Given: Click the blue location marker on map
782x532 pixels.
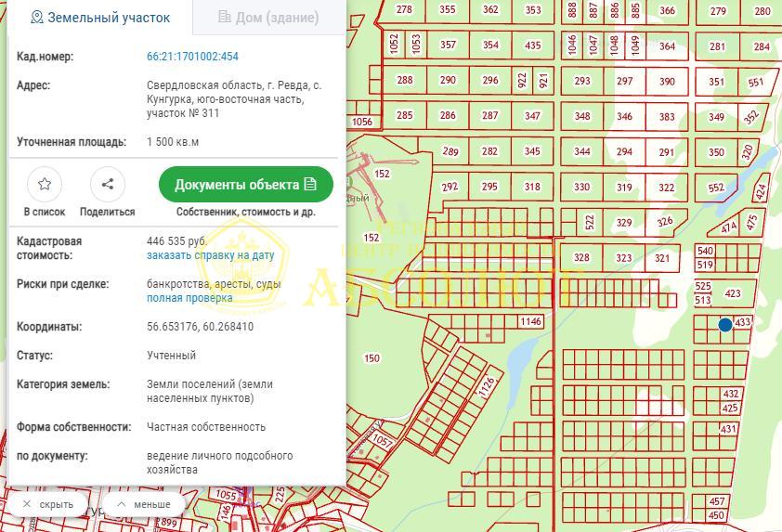Looking at the screenshot, I should (x=725, y=325).
